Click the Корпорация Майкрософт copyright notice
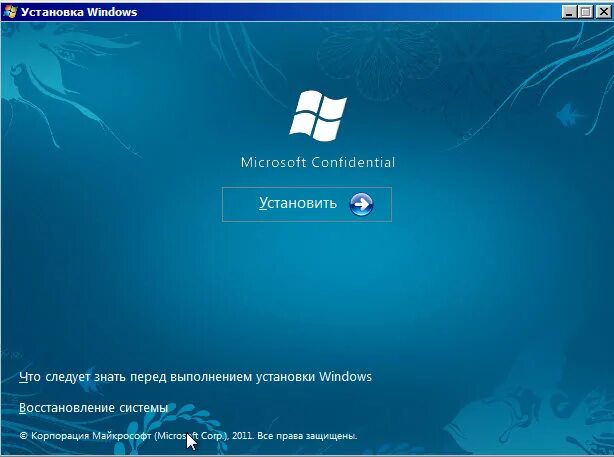This screenshot has width=614, height=457. click(188, 436)
